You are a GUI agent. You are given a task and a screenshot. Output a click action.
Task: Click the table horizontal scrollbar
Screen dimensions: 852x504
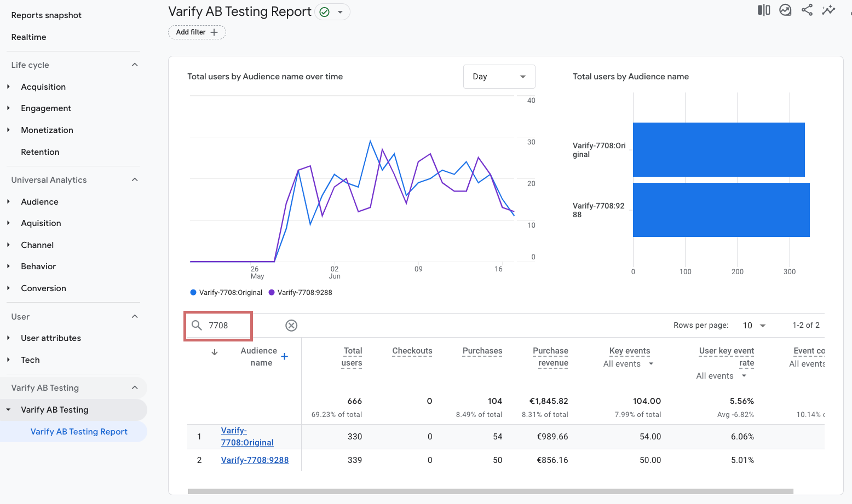coord(490,491)
